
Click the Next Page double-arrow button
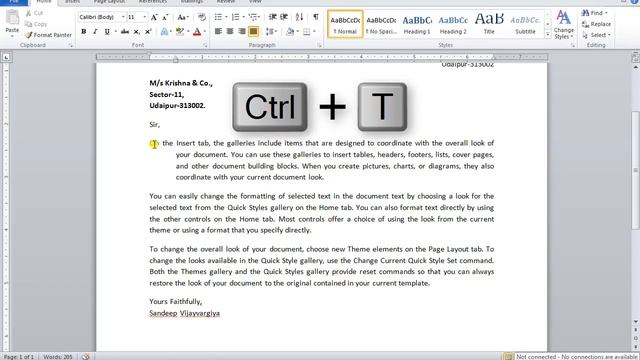636,347
